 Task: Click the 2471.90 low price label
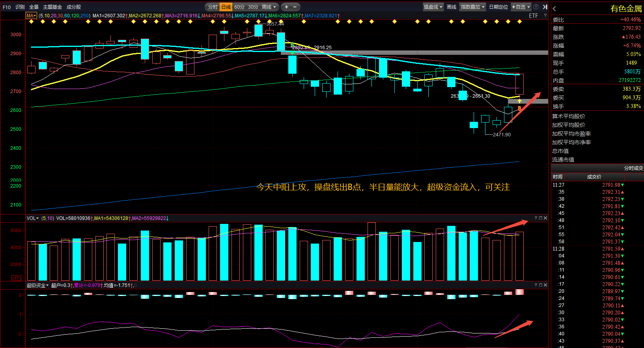(x=502, y=135)
